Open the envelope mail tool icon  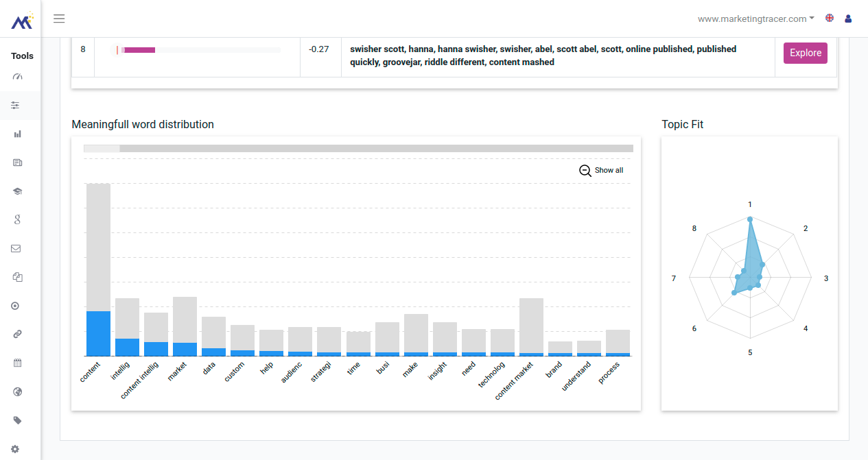(16, 248)
